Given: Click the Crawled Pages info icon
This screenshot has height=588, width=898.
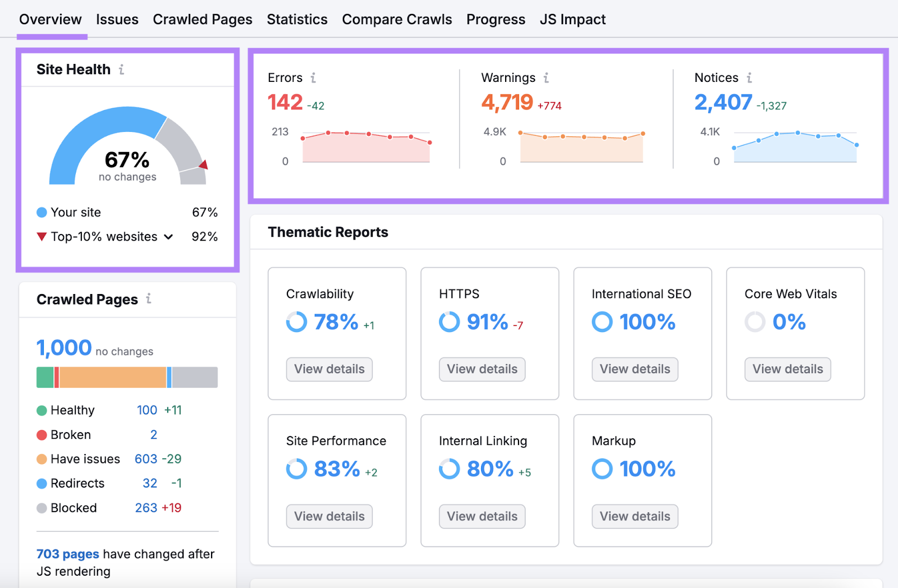Looking at the screenshot, I should click(x=149, y=298).
